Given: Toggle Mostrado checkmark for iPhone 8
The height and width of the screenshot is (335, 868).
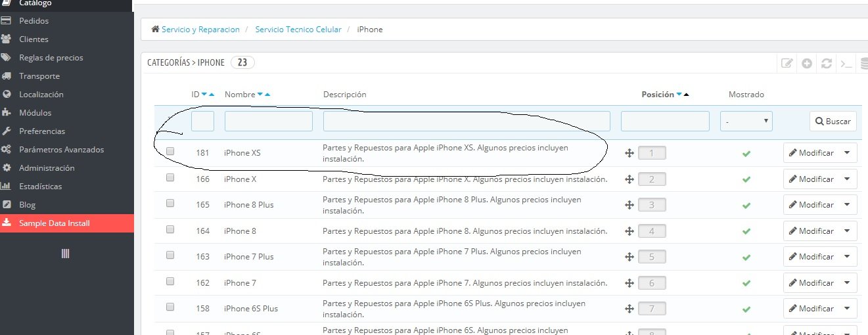Looking at the screenshot, I should point(746,232).
